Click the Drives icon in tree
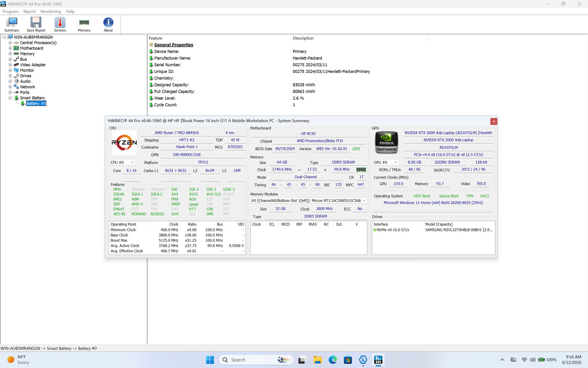This screenshot has width=588, height=368. click(x=16, y=76)
